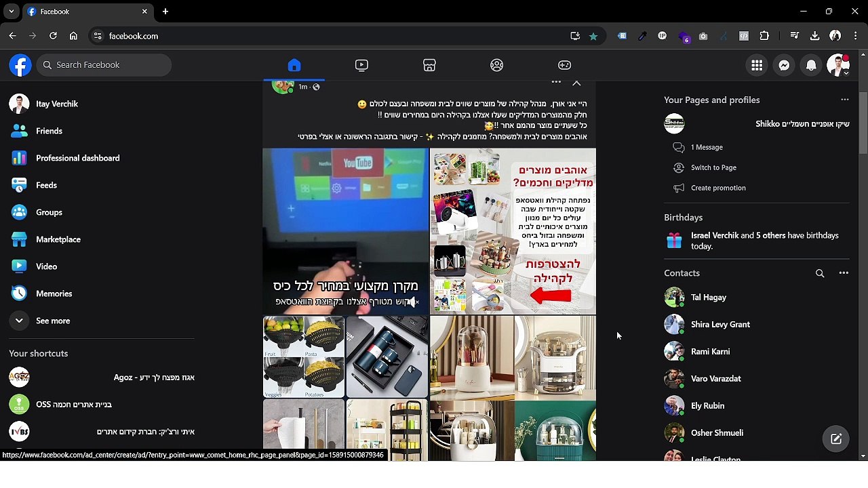Open Your Pages and profiles options menu
Viewport: 868px width, 488px height.
coord(845,100)
